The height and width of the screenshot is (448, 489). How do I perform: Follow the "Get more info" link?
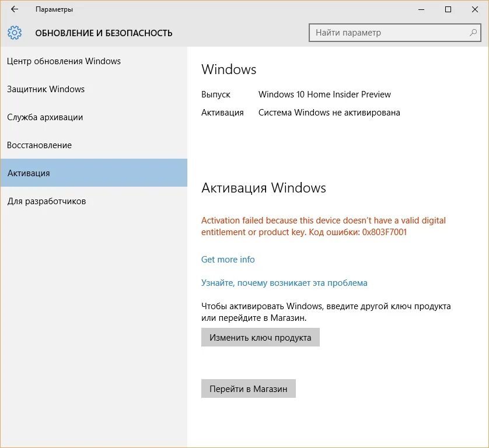click(x=228, y=260)
